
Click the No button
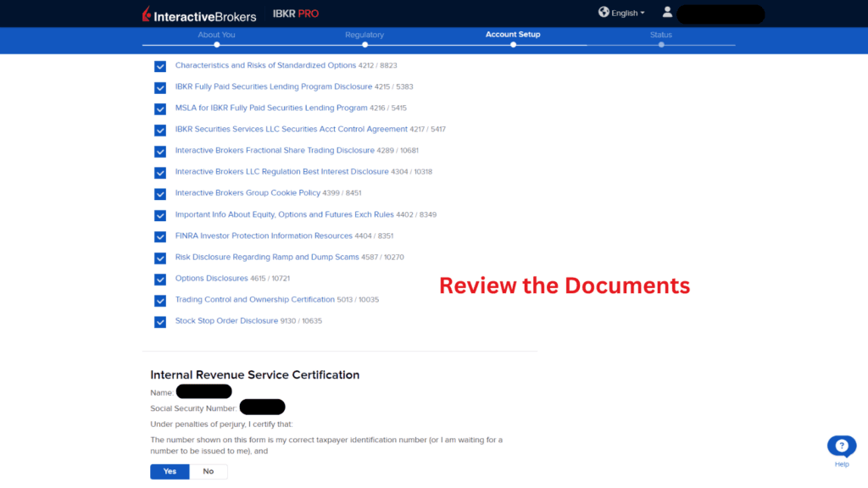[208, 471]
